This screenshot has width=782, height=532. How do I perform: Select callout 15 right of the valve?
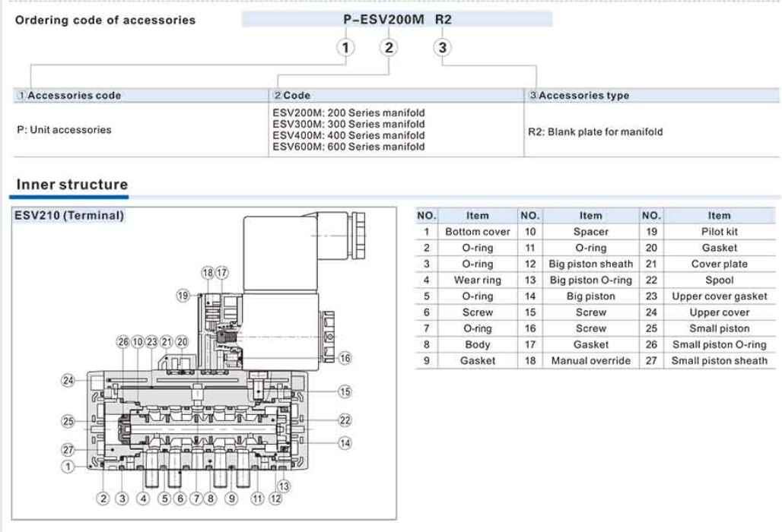(345, 391)
